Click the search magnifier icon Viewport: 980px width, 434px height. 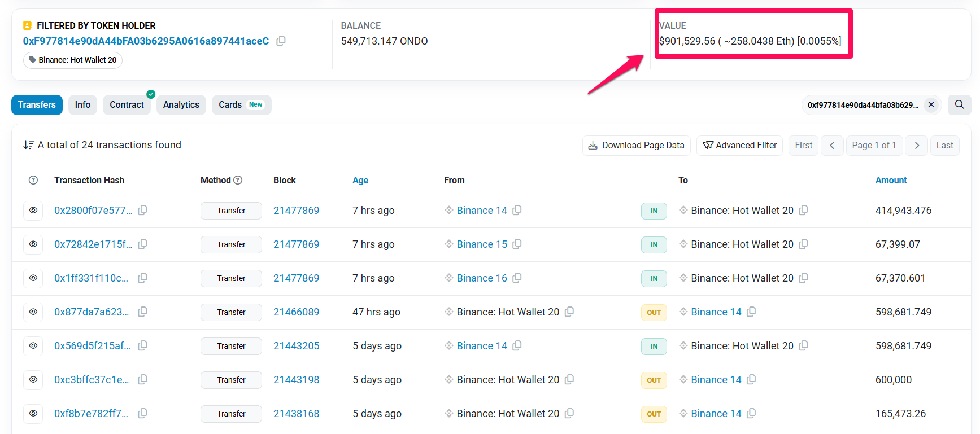[x=959, y=104]
